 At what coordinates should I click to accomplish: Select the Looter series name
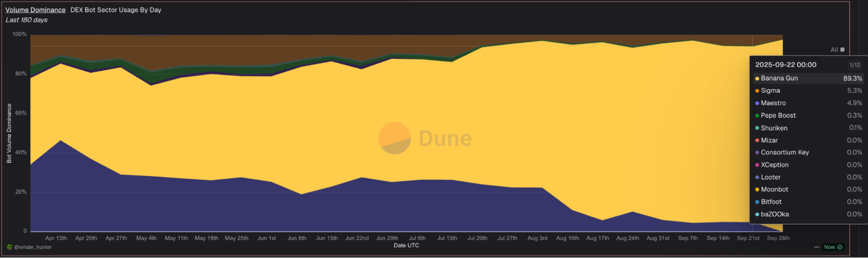[771, 177]
